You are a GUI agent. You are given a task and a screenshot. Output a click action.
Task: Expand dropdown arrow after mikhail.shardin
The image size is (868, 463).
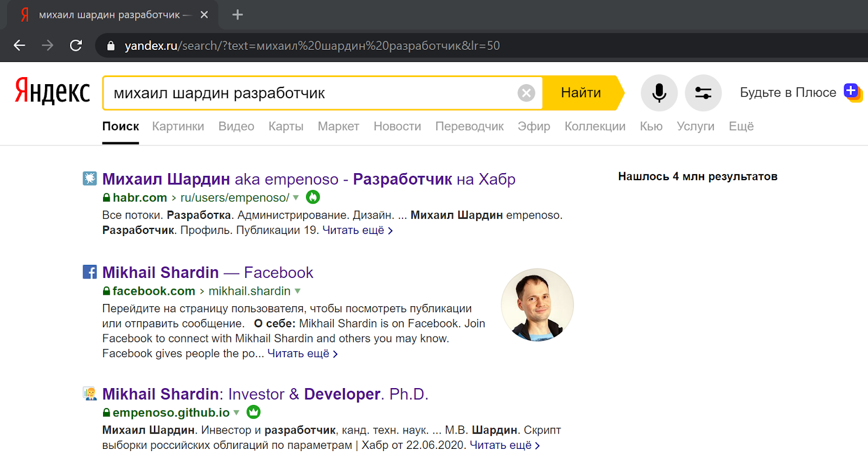point(297,291)
